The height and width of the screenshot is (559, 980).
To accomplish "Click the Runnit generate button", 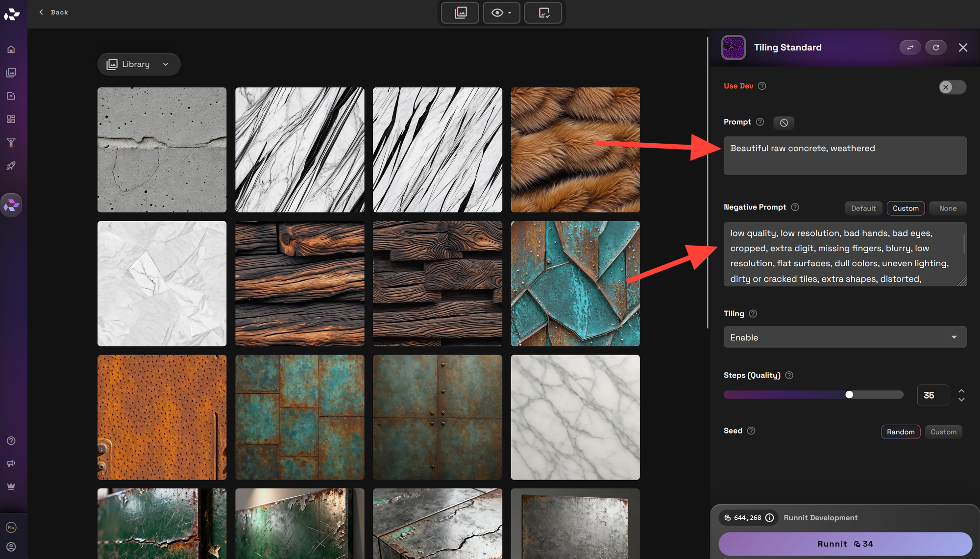I will click(845, 544).
